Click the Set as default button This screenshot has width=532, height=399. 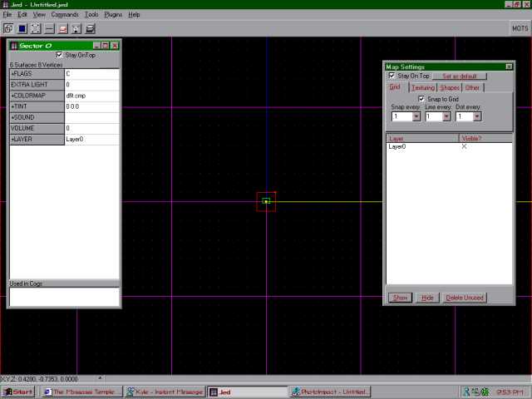[x=460, y=76]
